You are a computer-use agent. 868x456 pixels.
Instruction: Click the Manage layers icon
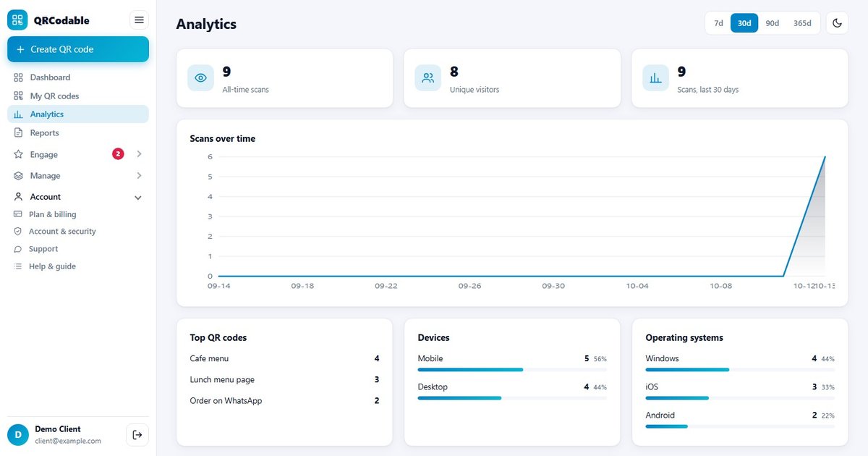tap(19, 176)
